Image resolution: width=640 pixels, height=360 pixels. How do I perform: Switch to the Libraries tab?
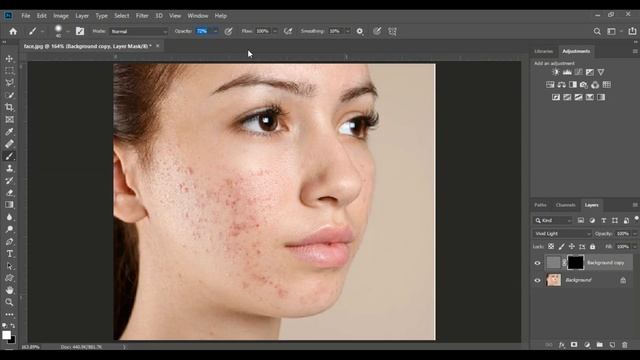[544, 51]
